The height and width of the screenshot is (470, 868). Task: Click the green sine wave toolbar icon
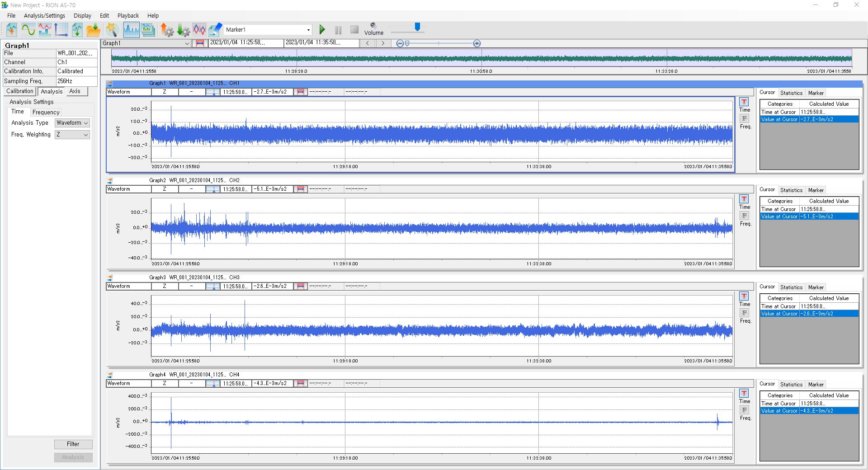pyautogui.click(x=28, y=30)
